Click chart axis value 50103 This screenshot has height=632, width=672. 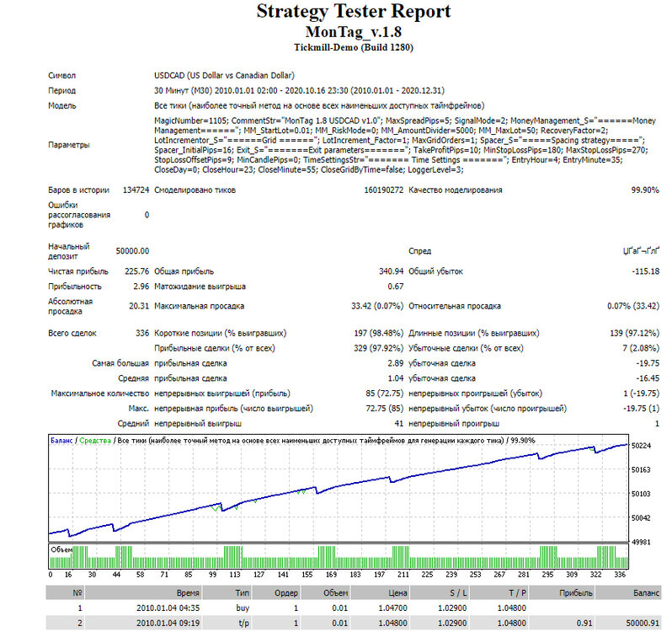641,494
